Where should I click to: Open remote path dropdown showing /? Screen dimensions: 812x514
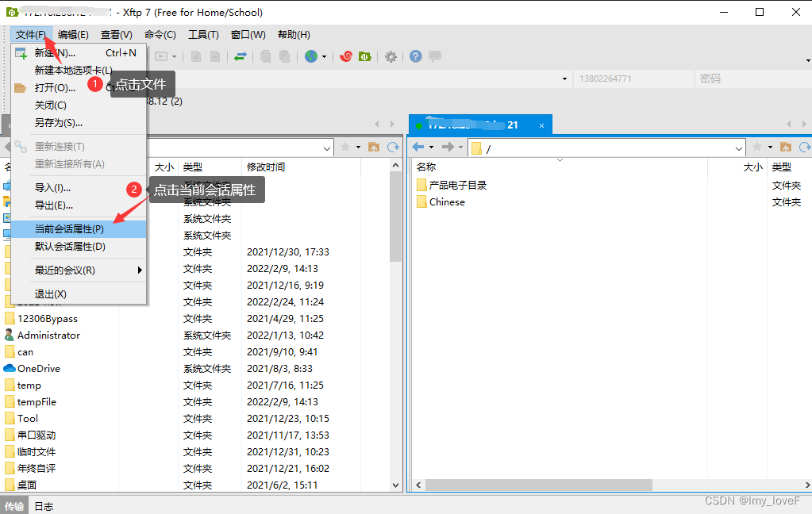(738, 148)
